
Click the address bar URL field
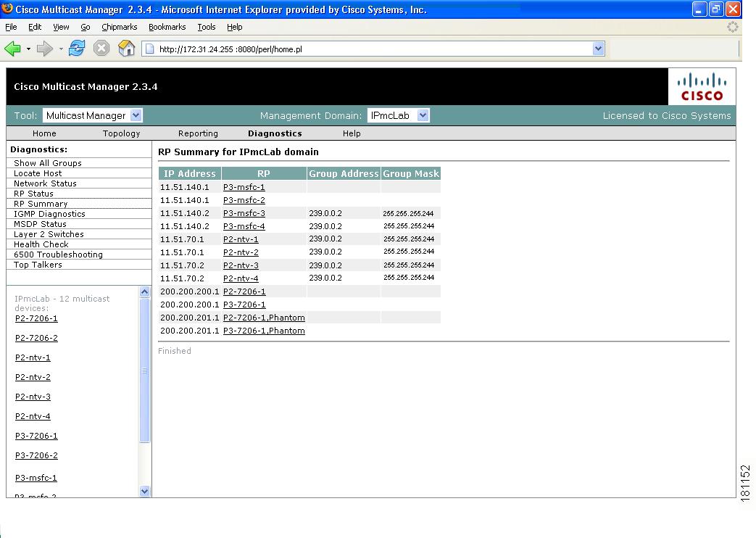tap(373, 49)
